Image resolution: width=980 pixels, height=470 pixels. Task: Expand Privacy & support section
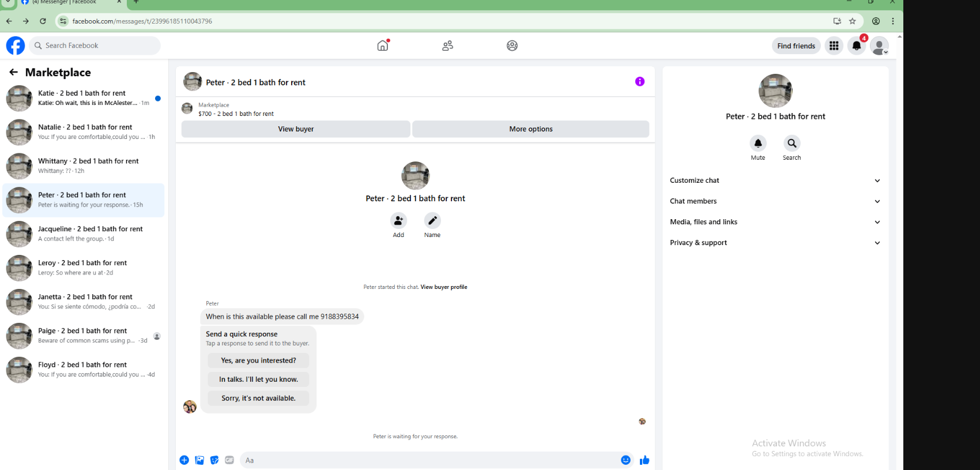(x=775, y=243)
